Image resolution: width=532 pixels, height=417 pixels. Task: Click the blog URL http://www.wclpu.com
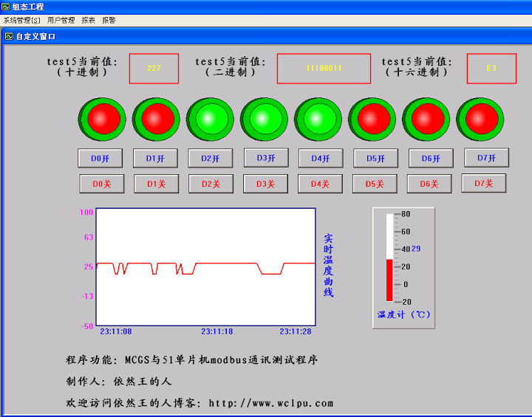[271, 403]
